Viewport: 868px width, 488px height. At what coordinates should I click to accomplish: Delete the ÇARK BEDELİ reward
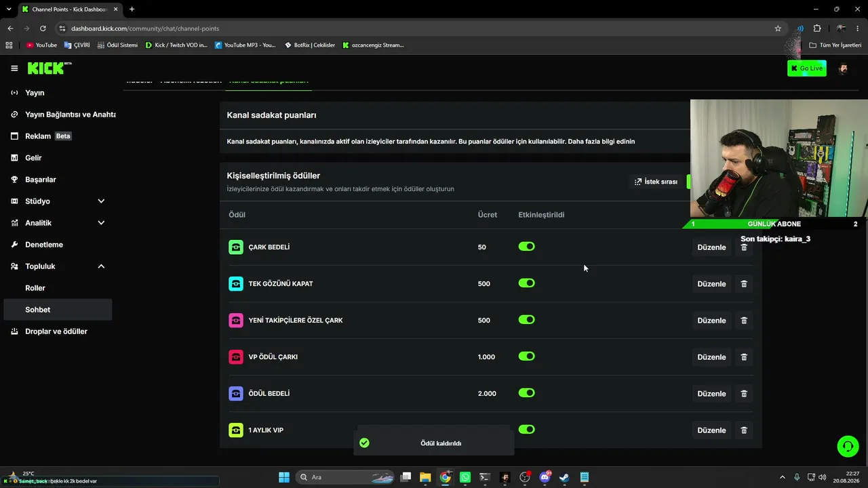click(x=744, y=247)
